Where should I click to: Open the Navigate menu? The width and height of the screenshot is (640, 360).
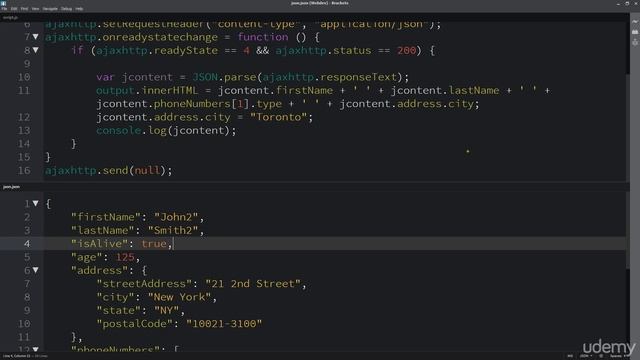[50, 9]
